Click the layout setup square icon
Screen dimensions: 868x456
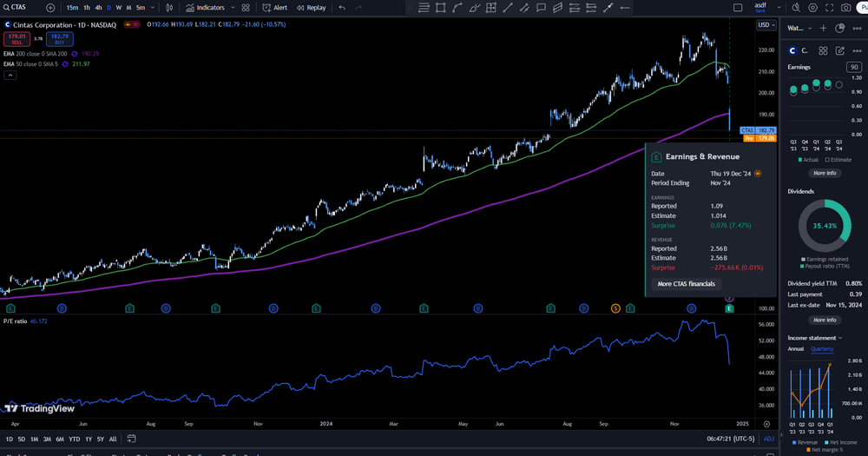[738, 8]
